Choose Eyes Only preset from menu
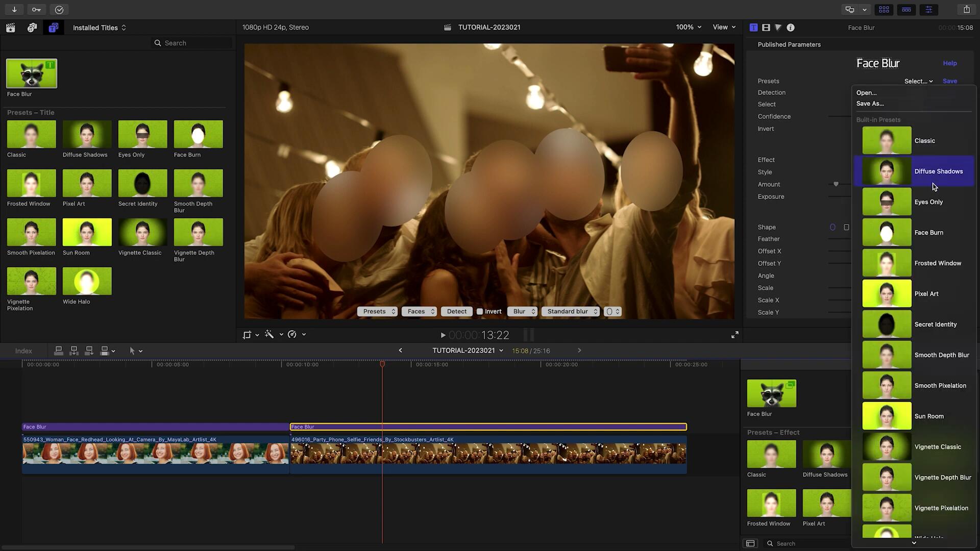 click(928, 202)
